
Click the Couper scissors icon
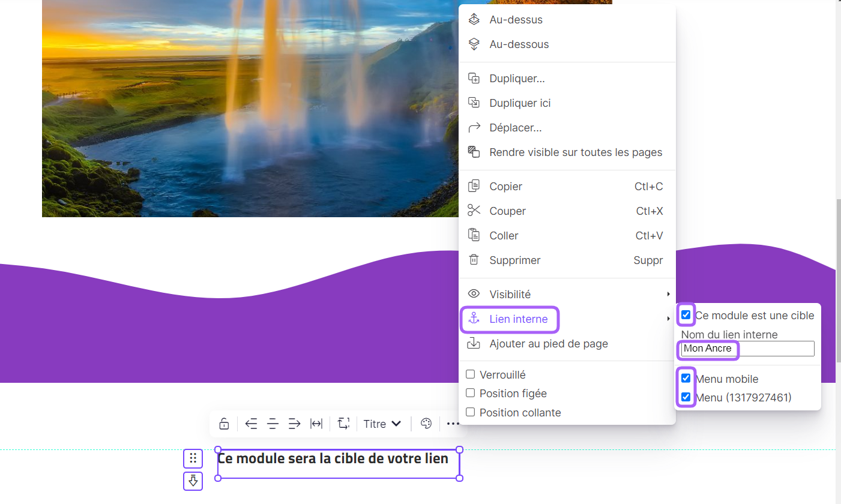click(474, 211)
